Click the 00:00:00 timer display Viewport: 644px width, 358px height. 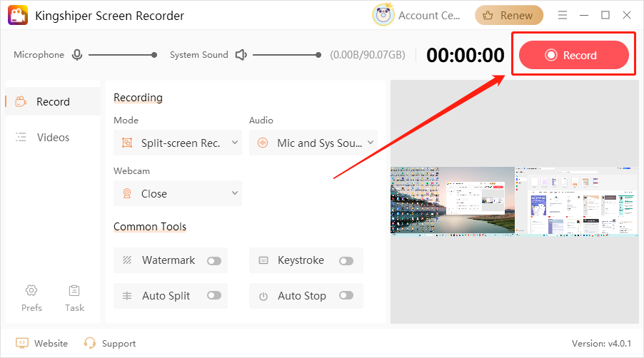(465, 55)
